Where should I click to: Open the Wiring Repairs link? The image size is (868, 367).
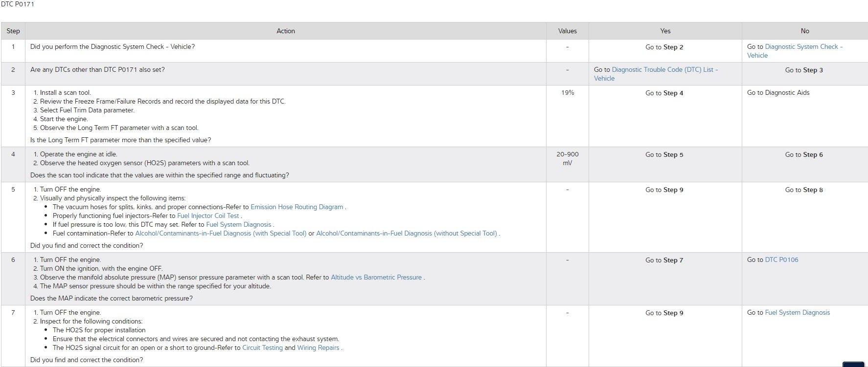[318, 348]
